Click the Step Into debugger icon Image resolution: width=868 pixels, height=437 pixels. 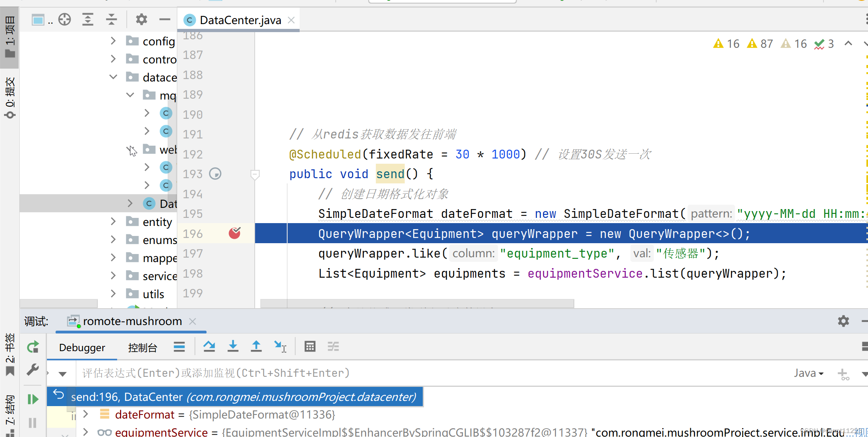(233, 346)
